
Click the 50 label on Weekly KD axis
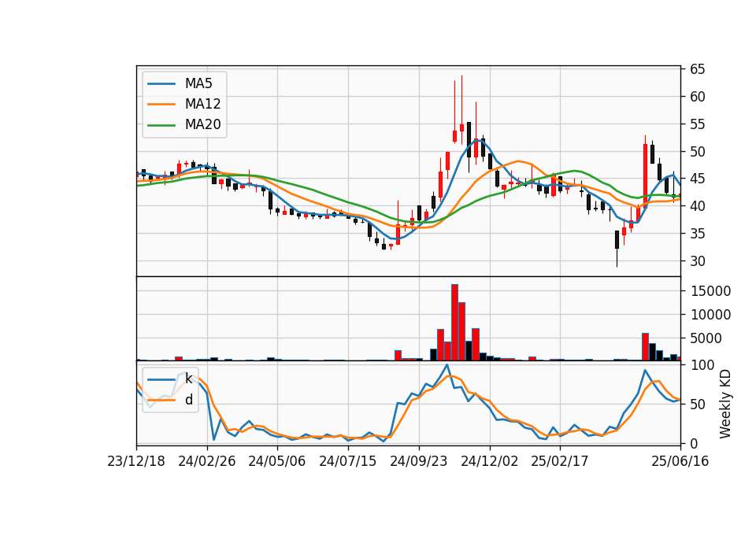click(x=697, y=404)
